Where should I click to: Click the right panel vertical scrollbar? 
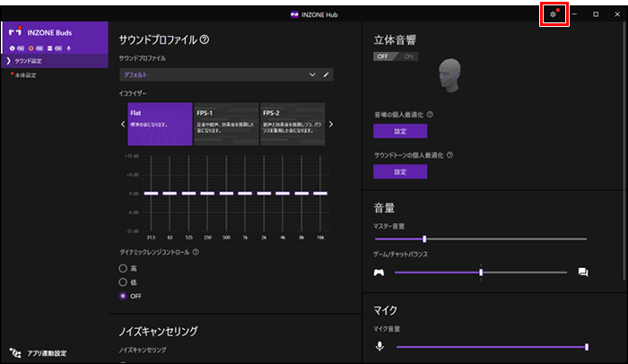[x=625, y=152]
